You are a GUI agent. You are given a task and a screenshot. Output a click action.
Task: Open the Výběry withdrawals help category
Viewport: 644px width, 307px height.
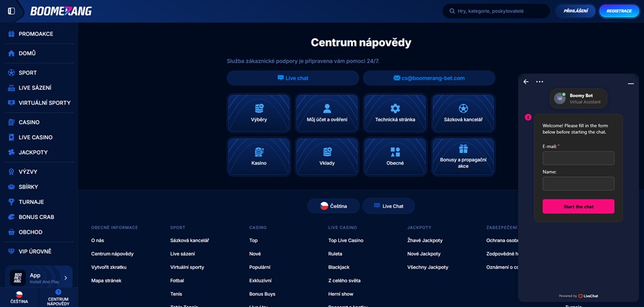coord(259,113)
